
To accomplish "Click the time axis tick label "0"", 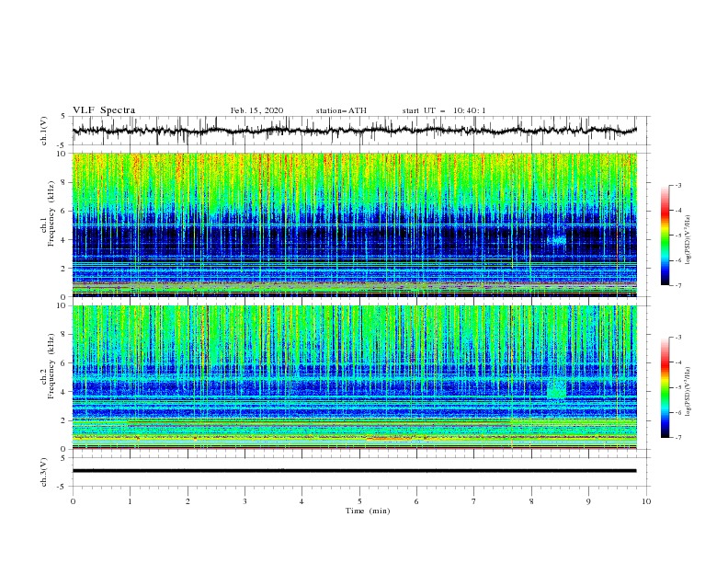I will pyautogui.click(x=73, y=501).
